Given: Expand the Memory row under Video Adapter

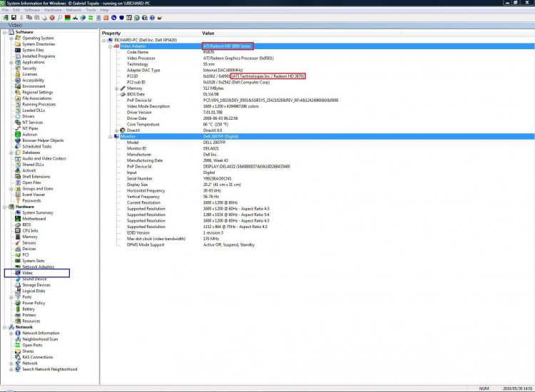Looking at the screenshot, I should coord(117,88).
